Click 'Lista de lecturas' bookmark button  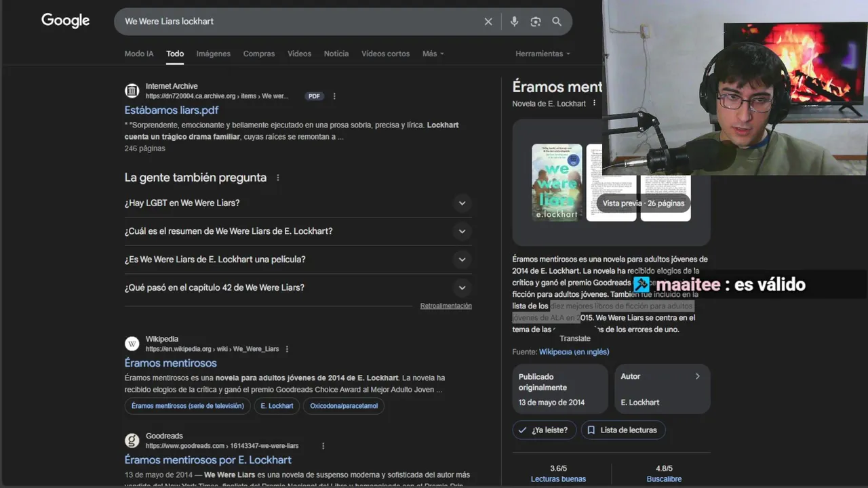(623, 430)
